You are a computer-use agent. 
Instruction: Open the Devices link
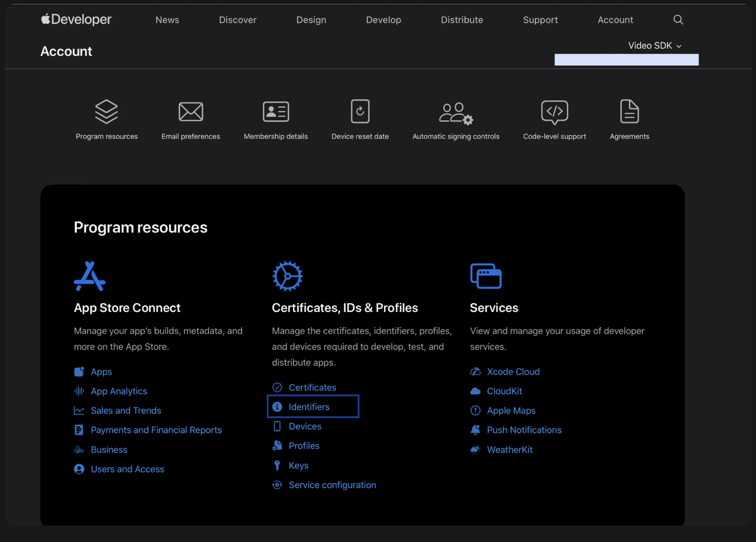(x=305, y=427)
